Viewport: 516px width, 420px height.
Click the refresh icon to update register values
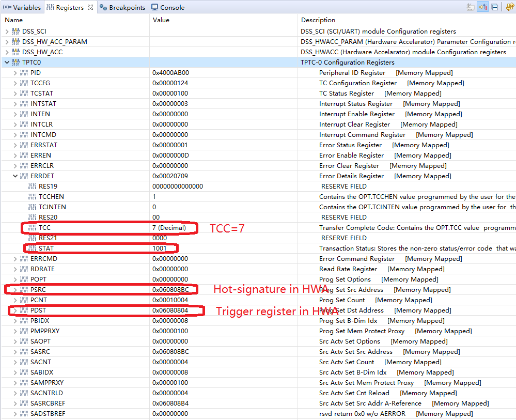point(509,7)
